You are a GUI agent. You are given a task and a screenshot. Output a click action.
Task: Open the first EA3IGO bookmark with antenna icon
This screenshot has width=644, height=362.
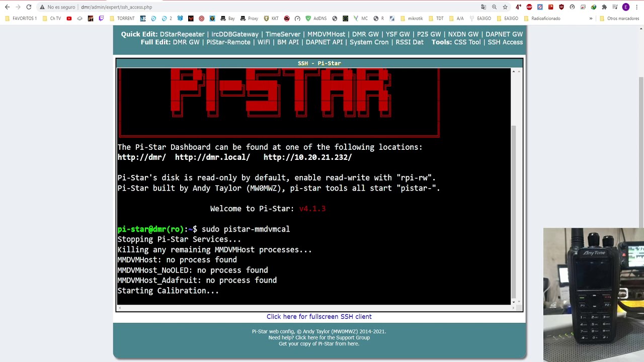[x=480, y=19]
